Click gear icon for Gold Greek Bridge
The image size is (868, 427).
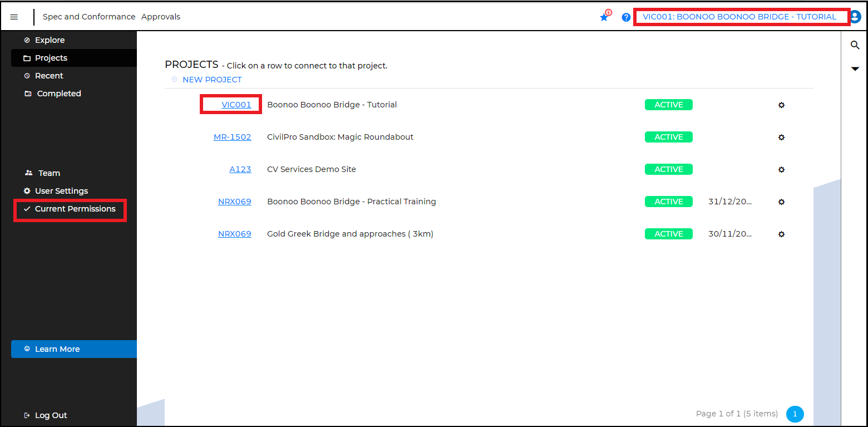point(781,234)
